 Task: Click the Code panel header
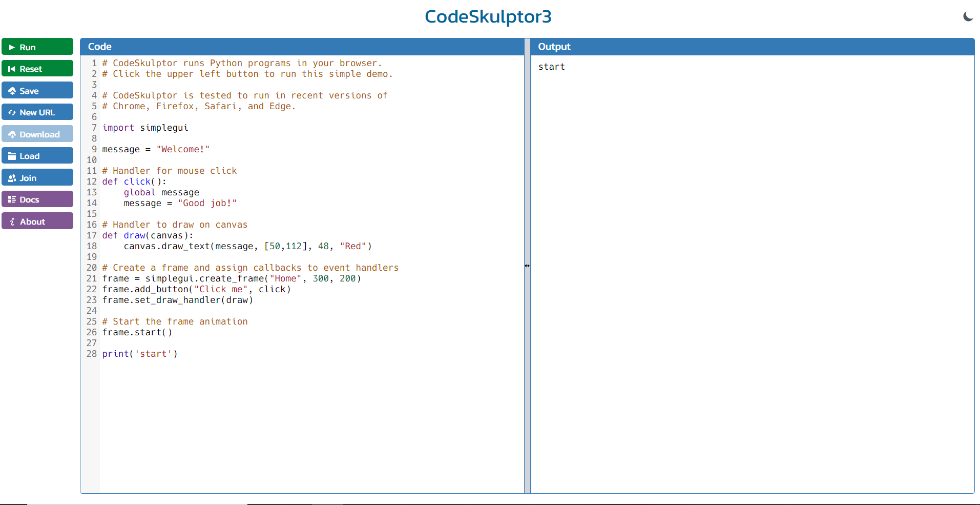click(x=302, y=47)
